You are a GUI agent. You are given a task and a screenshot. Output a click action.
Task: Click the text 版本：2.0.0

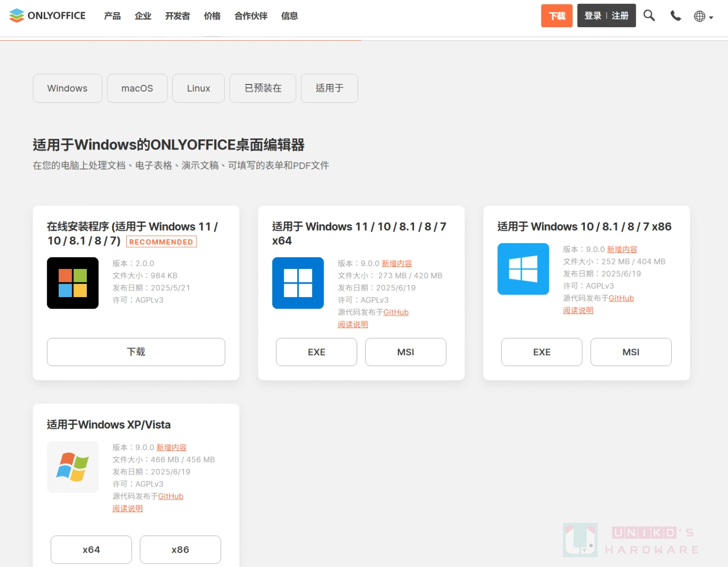tap(133, 264)
